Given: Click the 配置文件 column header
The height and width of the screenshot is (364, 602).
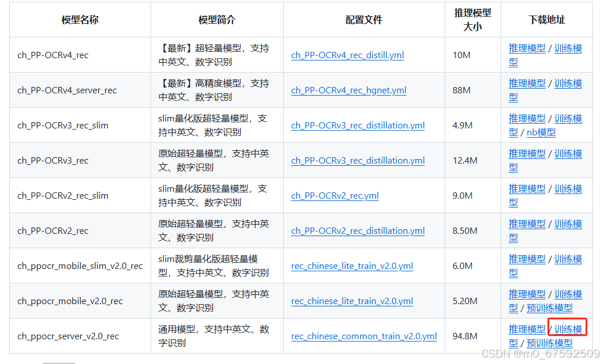Looking at the screenshot, I should 364,20.
